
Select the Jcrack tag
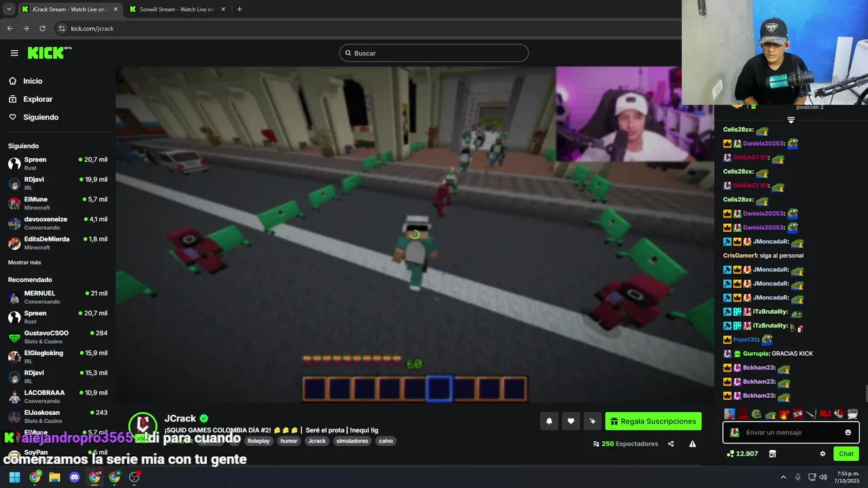coord(317,441)
